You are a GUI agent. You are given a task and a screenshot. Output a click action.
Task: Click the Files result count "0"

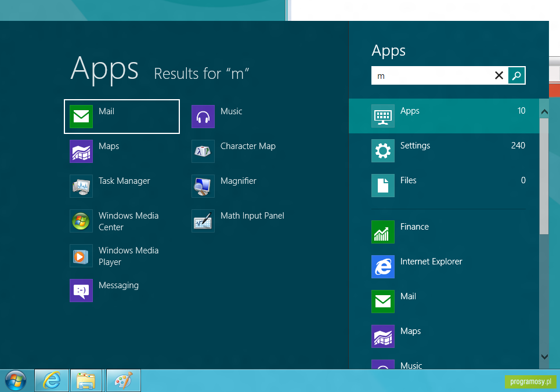coord(523,180)
